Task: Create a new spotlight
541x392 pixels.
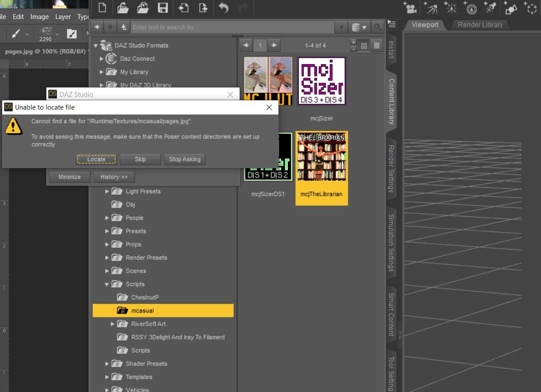Action: (x=490, y=8)
